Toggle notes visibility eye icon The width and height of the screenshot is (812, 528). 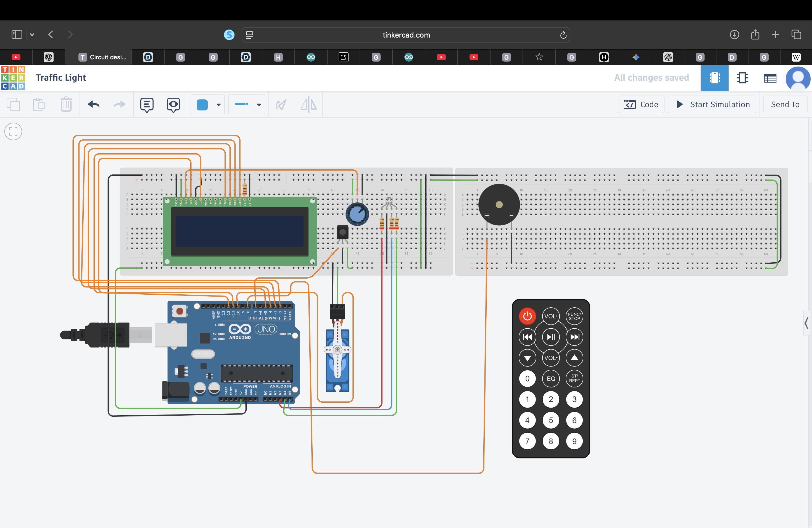(173, 104)
